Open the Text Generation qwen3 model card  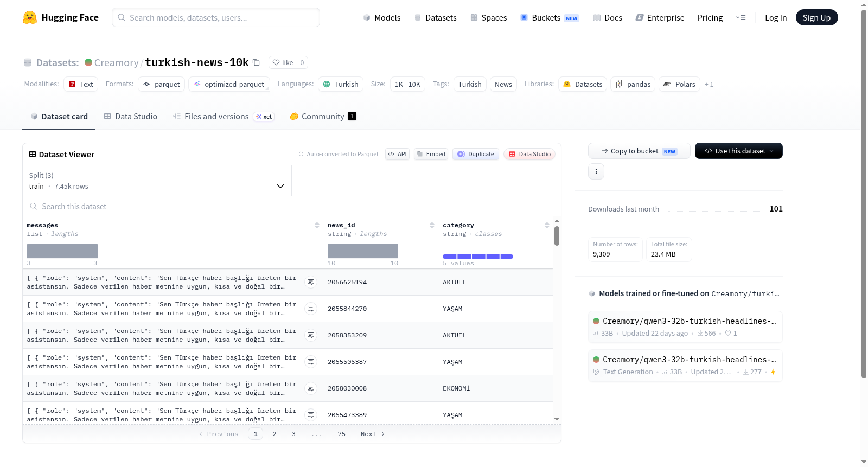pyautogui.click(x=685, y=366)
